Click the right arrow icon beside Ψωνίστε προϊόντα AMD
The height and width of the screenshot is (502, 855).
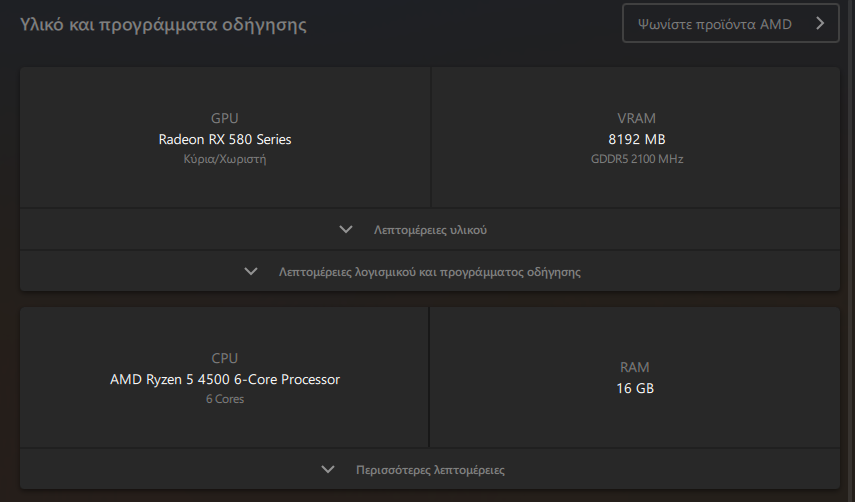[820, 23]
